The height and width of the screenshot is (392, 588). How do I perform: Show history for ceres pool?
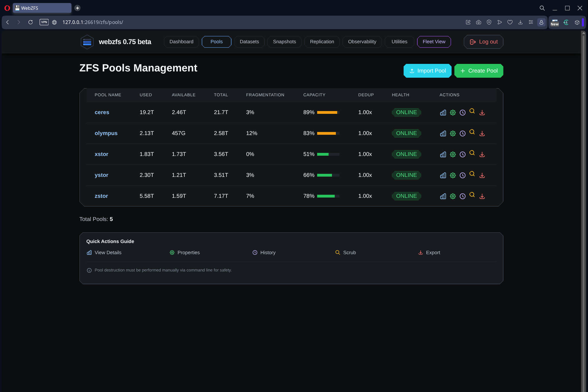coord(462,112)
